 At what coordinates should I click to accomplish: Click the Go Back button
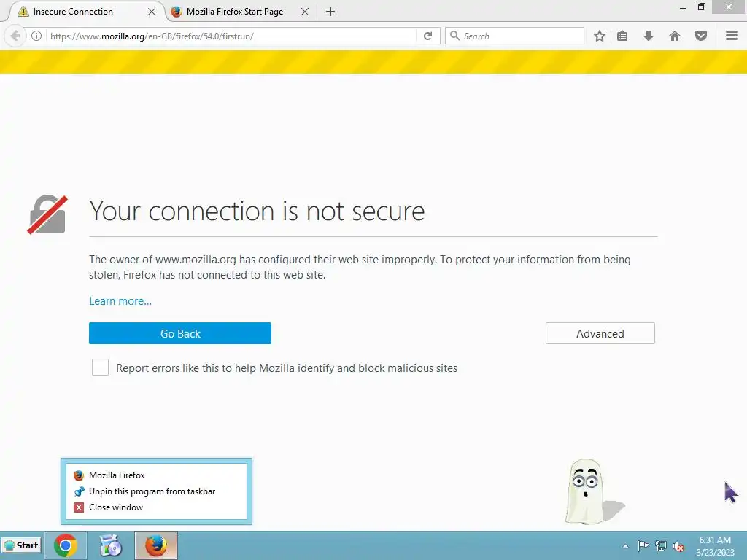click(x=180, y=333)
